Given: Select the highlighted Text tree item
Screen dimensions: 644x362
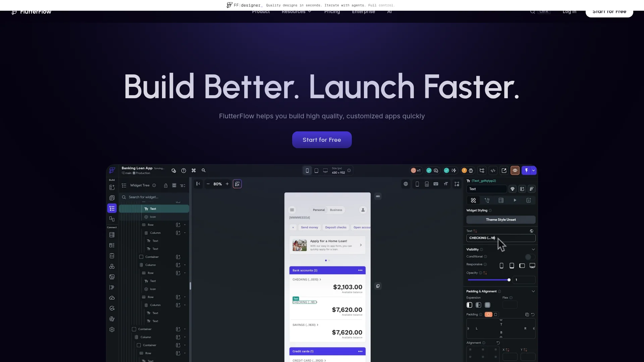Looking at the screenshot, I should click(x=154, y=209).
